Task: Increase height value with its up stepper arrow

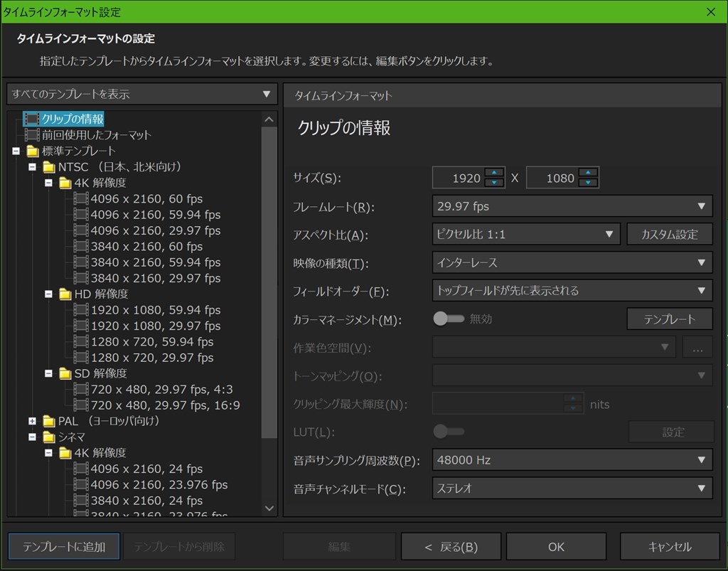Action: tap(589, 173)
